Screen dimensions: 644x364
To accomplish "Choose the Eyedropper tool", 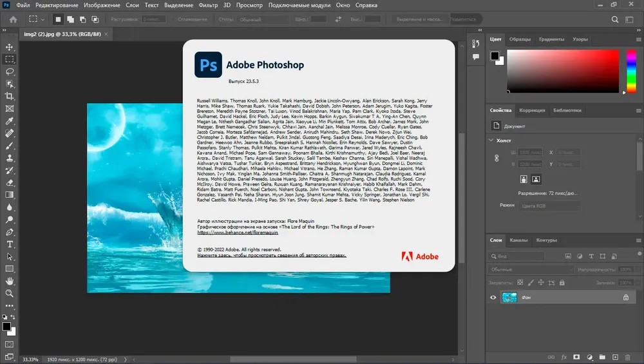I will [x=10, y=120].
